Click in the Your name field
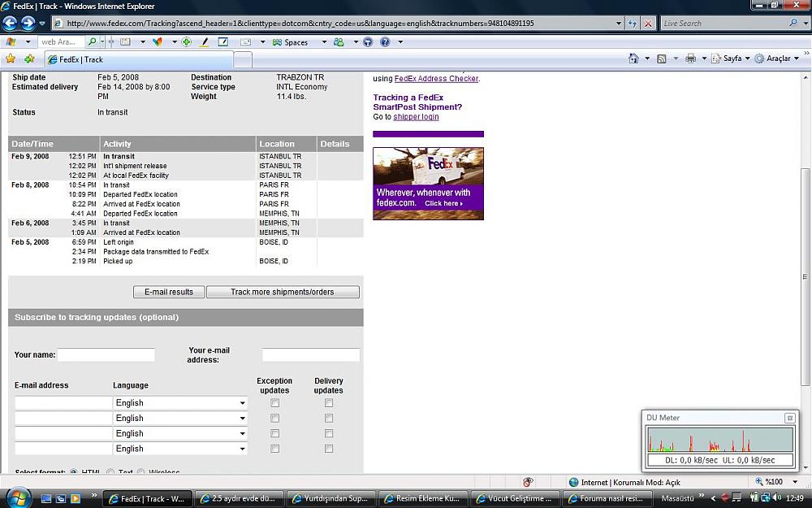The image size is (812, 508). (106, 354)
